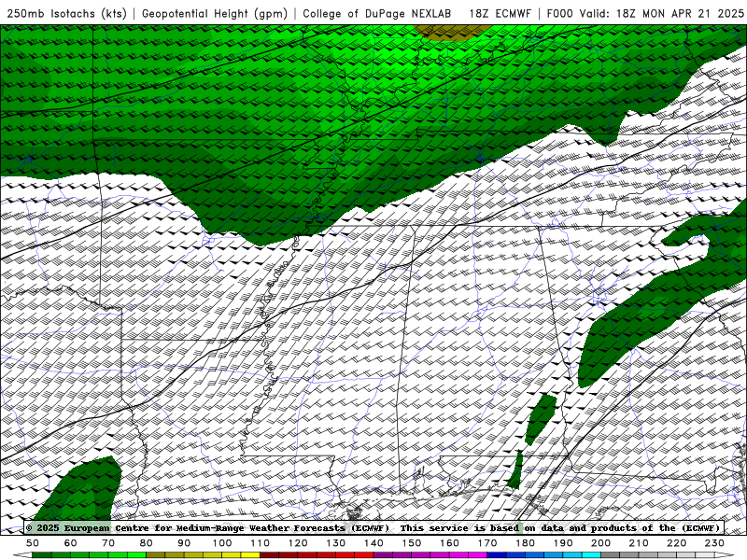Click the olive swatch starting at 80 knots

click(x=155, y=555)
